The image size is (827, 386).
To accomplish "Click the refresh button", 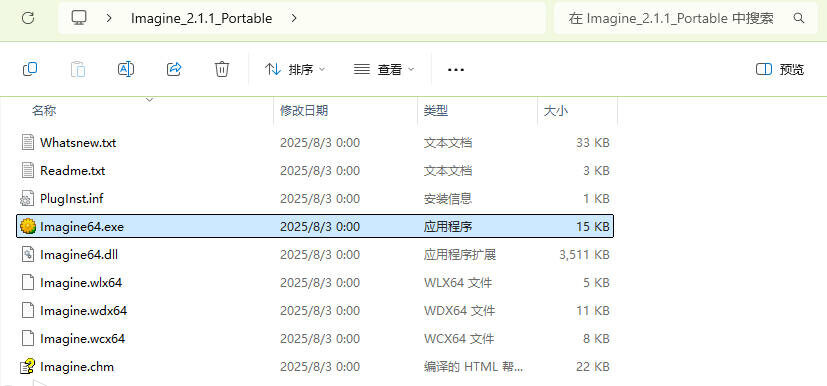I will click(28, 18).
